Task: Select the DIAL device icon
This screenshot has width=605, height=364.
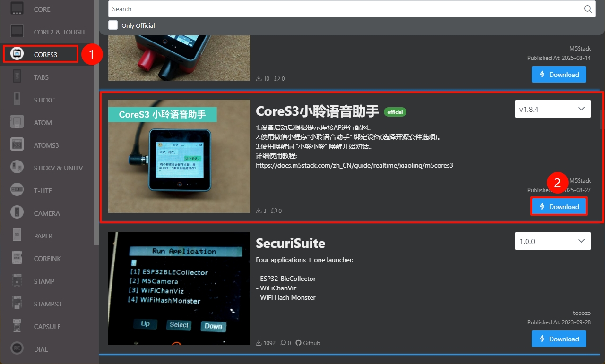Action: point(17,349)
